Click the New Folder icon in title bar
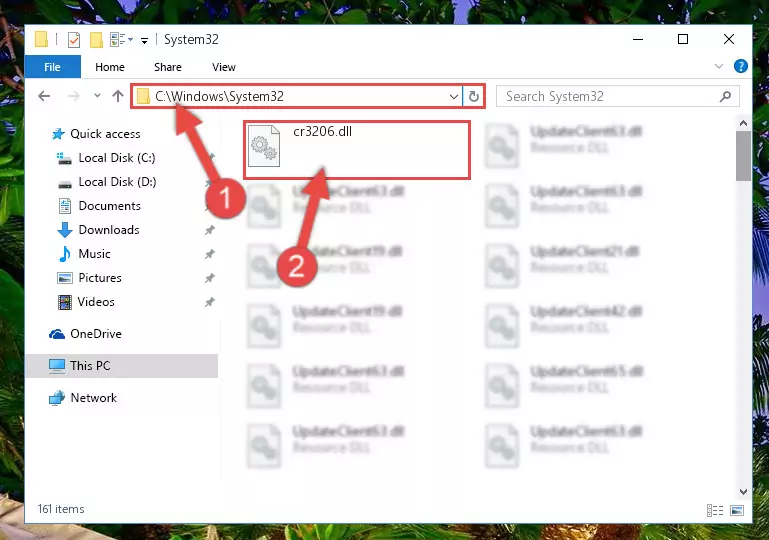This screenshot has height=540, width=769. [x=96, y=40]
